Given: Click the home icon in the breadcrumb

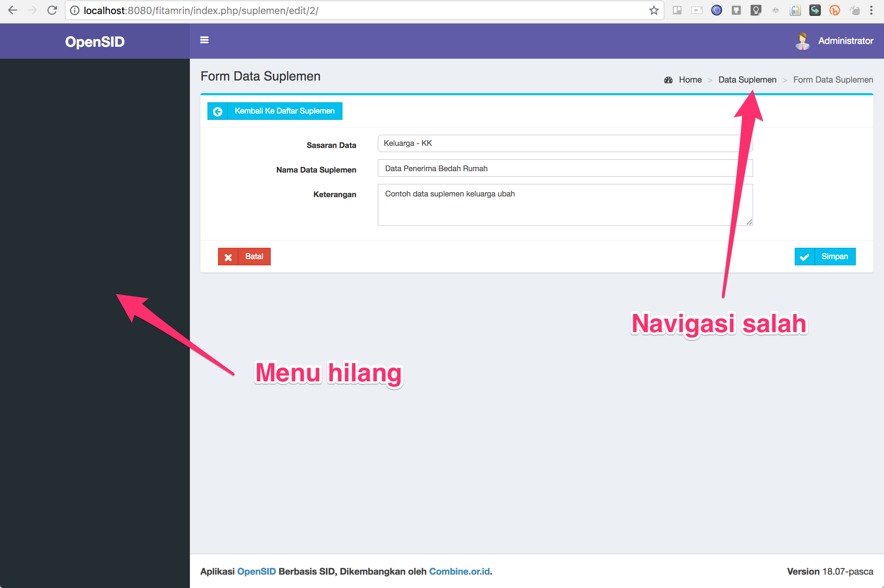Looking at the screenshot, I should (x=668, y=79).
